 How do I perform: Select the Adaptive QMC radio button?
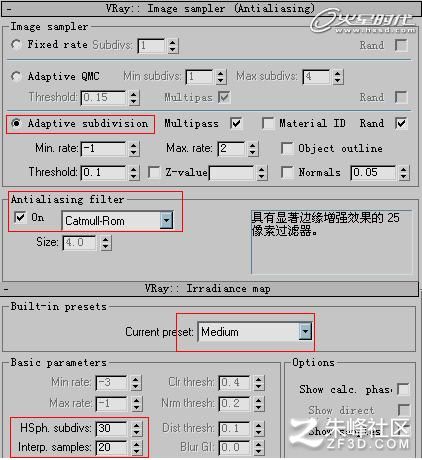(16, 76)
